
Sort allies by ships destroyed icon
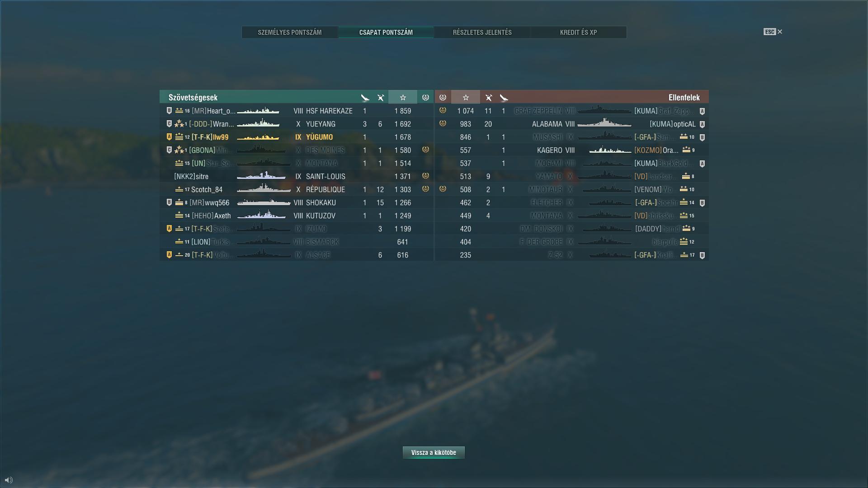point(365,97)
